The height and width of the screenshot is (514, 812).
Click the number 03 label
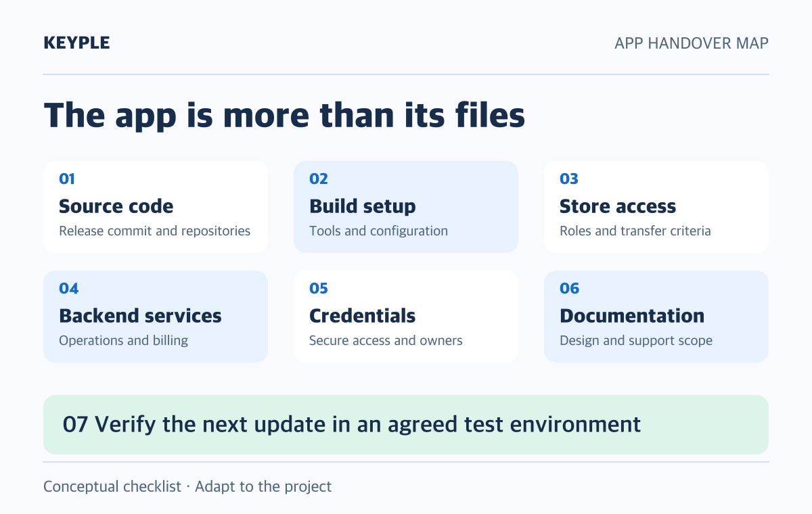pos(569,179)
